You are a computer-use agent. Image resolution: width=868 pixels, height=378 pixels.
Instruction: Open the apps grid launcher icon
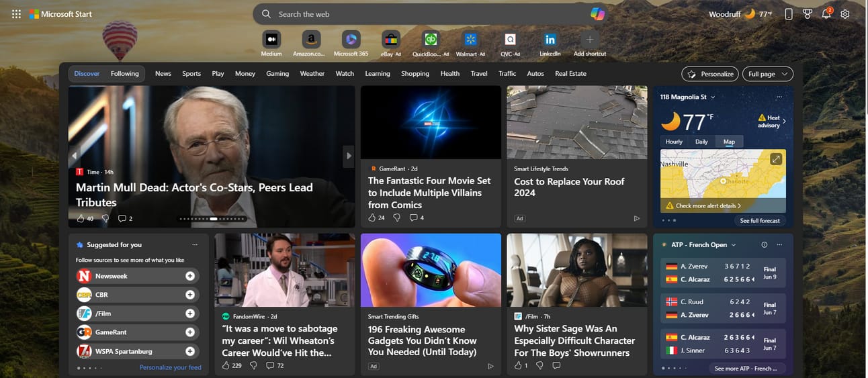(x=16, y=14)
